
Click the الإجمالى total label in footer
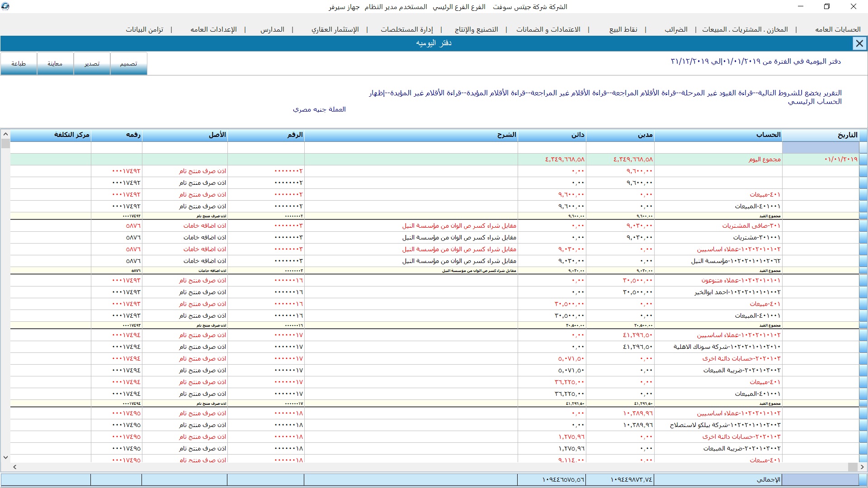pyautogui.click(x=768, y=479)
